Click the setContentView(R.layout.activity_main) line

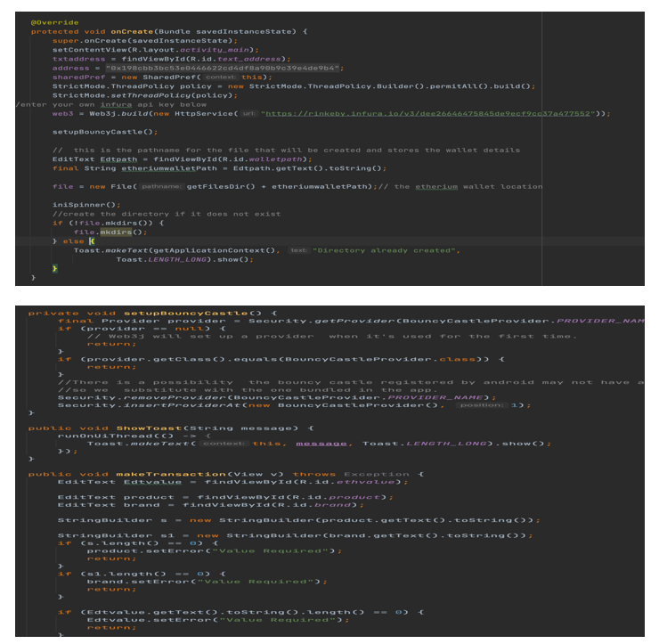pyautogui.click(x=156, y=50)
